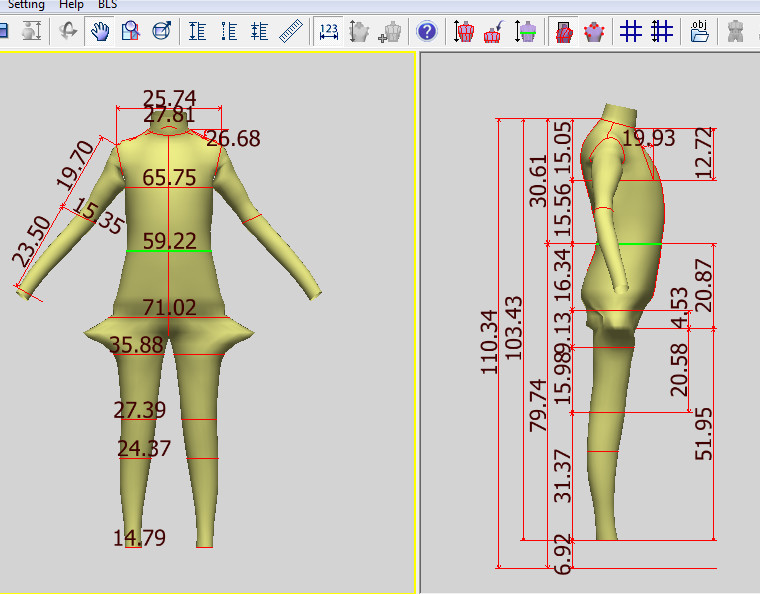
Task: Click the 71.02 hip measurement on front view
Action: (169, 307)
